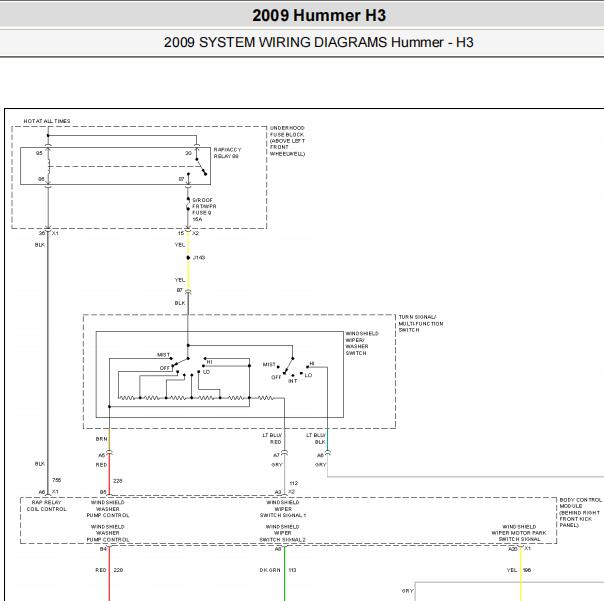Click the 'S/ROOF FRT WPR FUSE 9 15A' label
This screenshot has width=604, height=601.
pos(204,210)
